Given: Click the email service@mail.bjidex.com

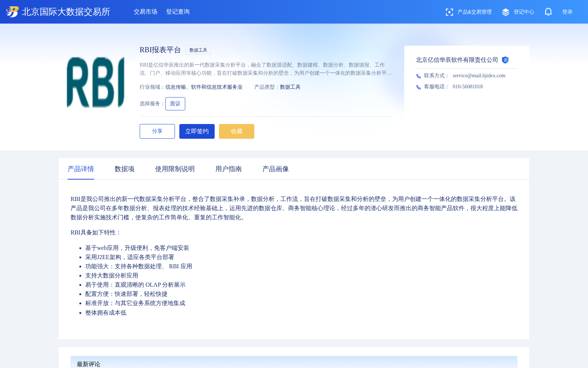Looking at the screenshot, I should 479,76.
